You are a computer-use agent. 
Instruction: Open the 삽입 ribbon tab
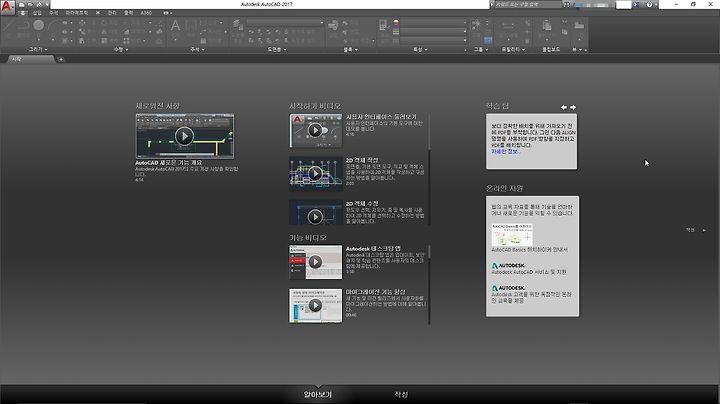37,13
